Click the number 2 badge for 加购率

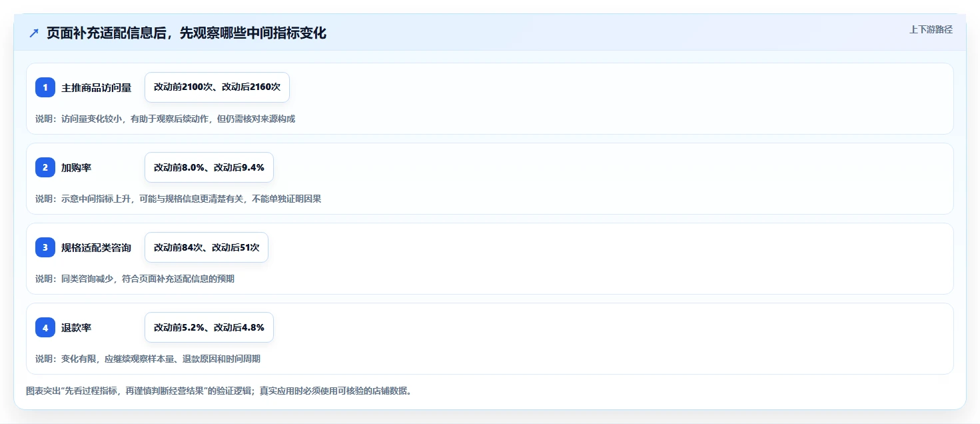[x=45, y=167]
